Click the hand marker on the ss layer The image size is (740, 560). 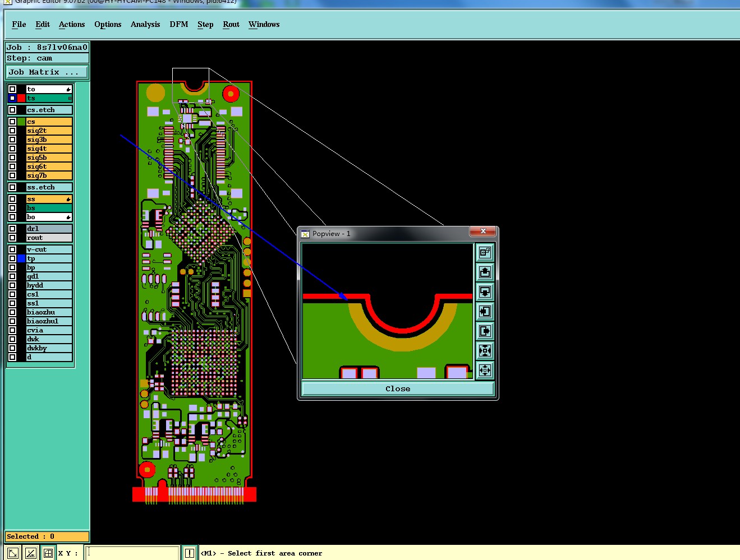pos(68,199)
